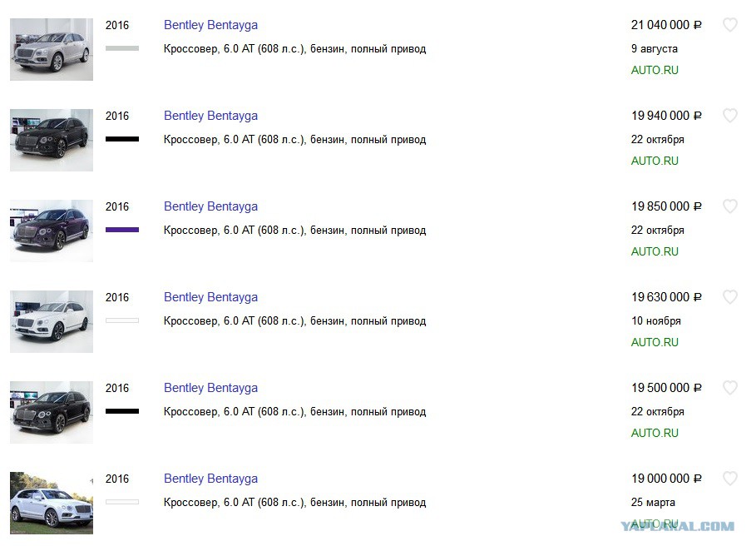
Task: Open Bentley Bentayga link priced 19 630 000 ₽
Action: [x=210, y=297]
